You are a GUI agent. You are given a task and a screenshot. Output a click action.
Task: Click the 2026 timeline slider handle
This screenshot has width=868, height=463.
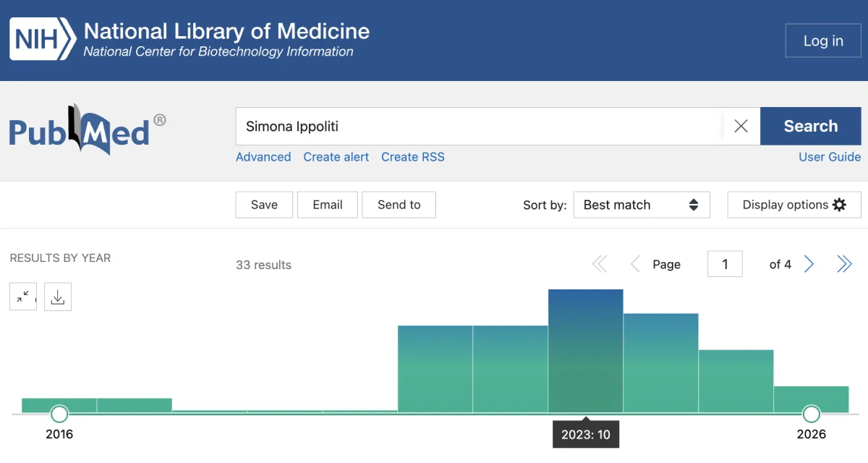click(x=812, y=414)
